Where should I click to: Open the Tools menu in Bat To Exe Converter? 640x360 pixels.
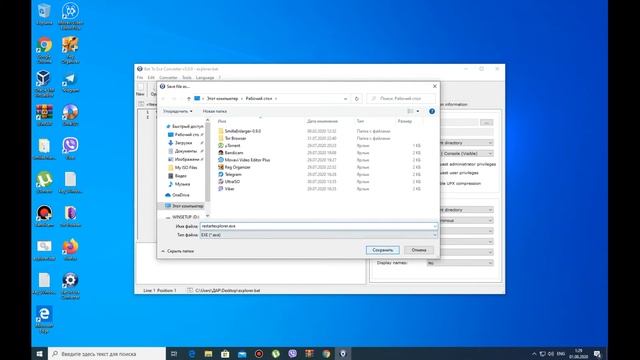(x=187, y=78)
